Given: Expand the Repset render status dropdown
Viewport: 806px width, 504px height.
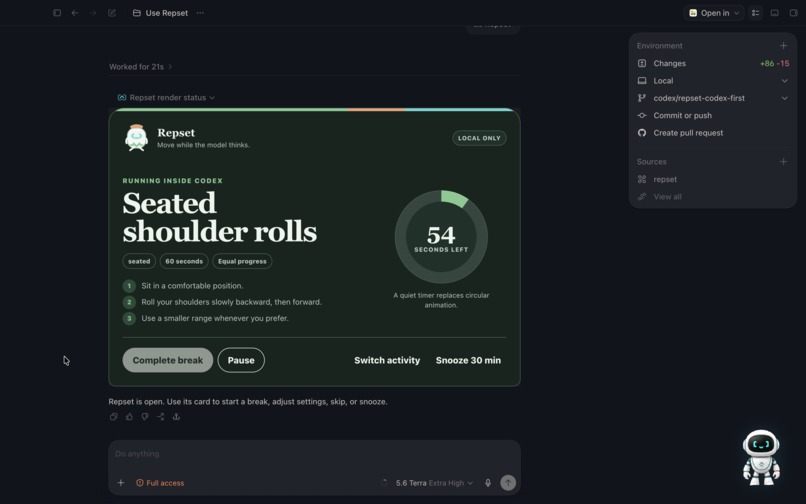Looking at the screenshot, I should tap(166, 97).
